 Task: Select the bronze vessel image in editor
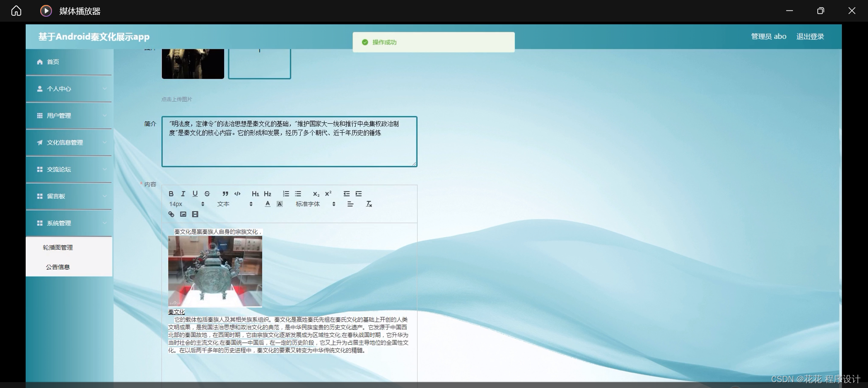(215, 271)
